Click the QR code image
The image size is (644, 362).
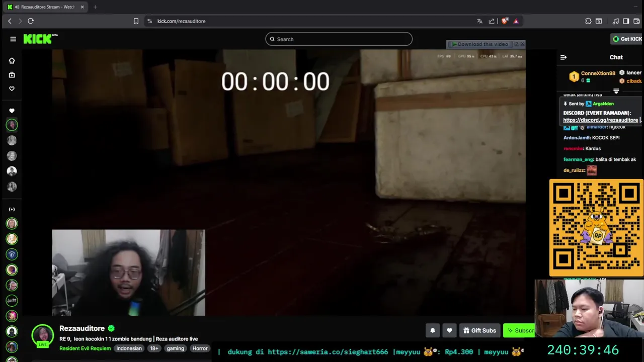coord(596,228)
